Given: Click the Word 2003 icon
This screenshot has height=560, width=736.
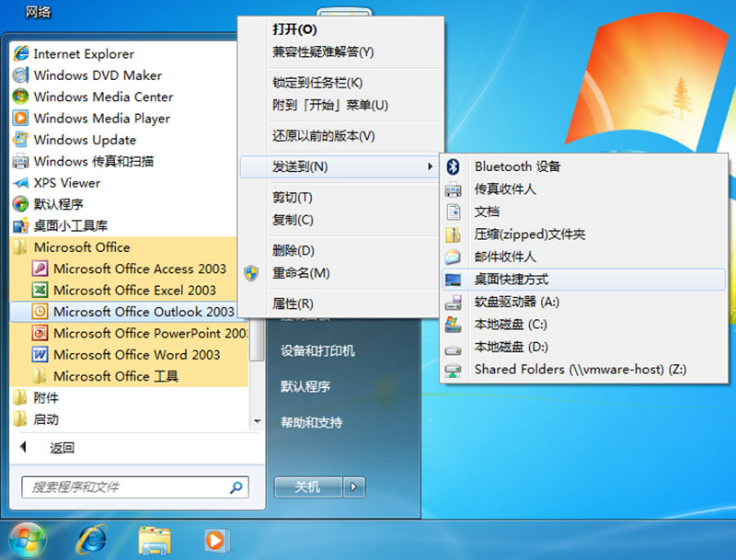Looking at the screenshot, I should click(x=40, y=355).
